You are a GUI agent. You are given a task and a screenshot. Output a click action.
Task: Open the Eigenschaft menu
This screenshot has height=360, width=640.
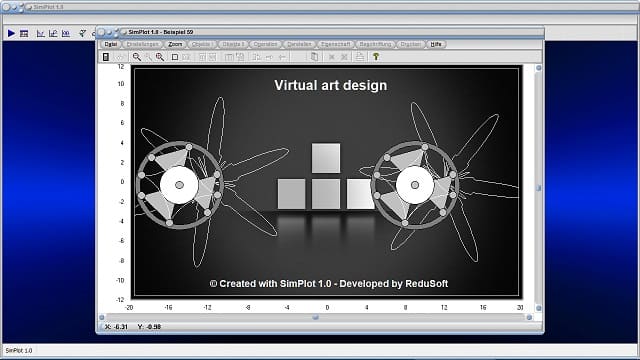tap(336, 44)
